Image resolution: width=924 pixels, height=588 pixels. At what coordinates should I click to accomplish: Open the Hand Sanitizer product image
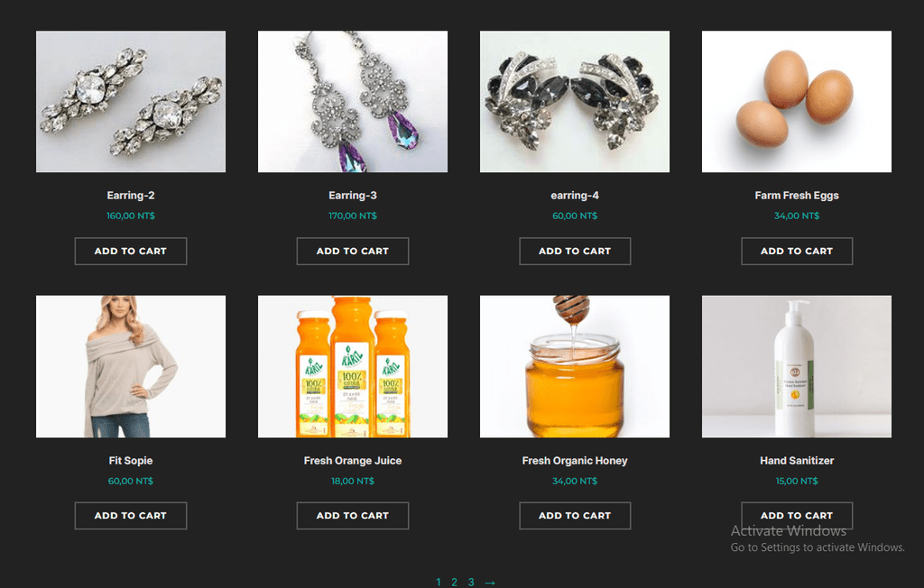pos(797,366)
